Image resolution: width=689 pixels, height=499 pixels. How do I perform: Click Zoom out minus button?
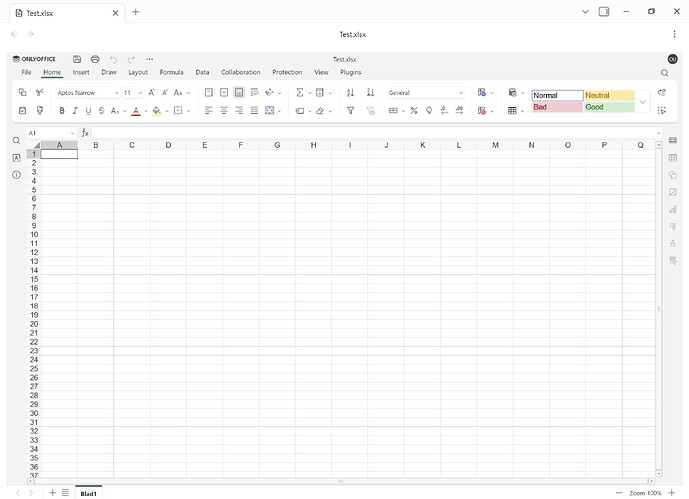(x=619, y=493)
